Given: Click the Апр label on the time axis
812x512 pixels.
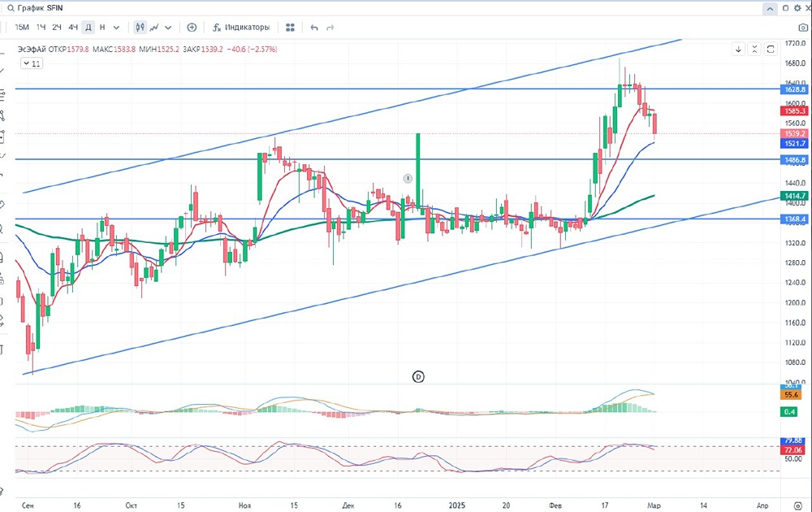Looking at the screenshot, I should point(762,505).
